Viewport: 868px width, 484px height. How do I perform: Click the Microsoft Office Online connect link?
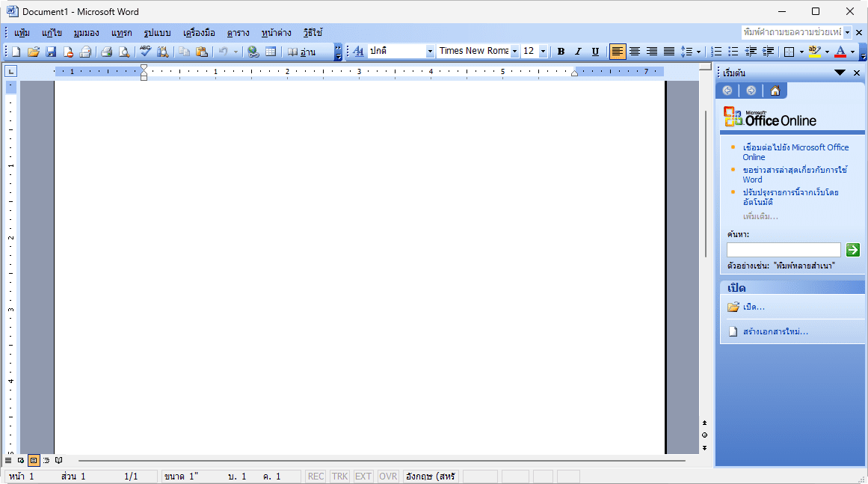click(795, 152)
